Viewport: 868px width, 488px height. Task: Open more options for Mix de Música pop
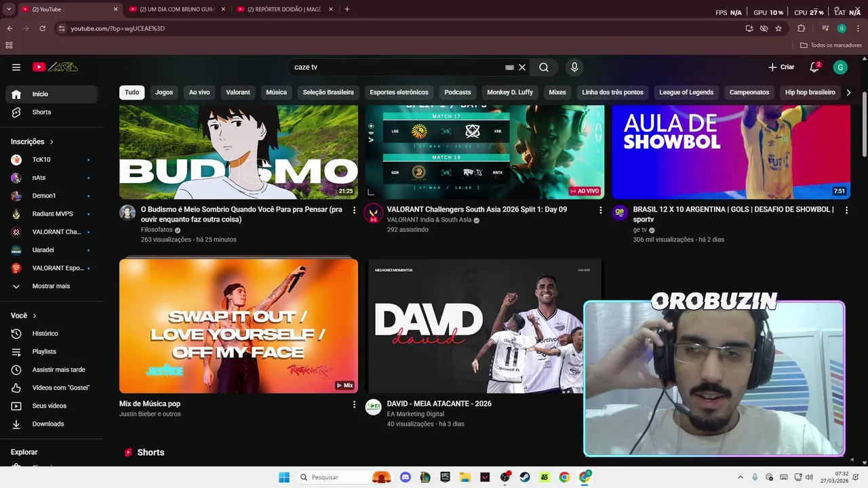click(x=354, y=405)
